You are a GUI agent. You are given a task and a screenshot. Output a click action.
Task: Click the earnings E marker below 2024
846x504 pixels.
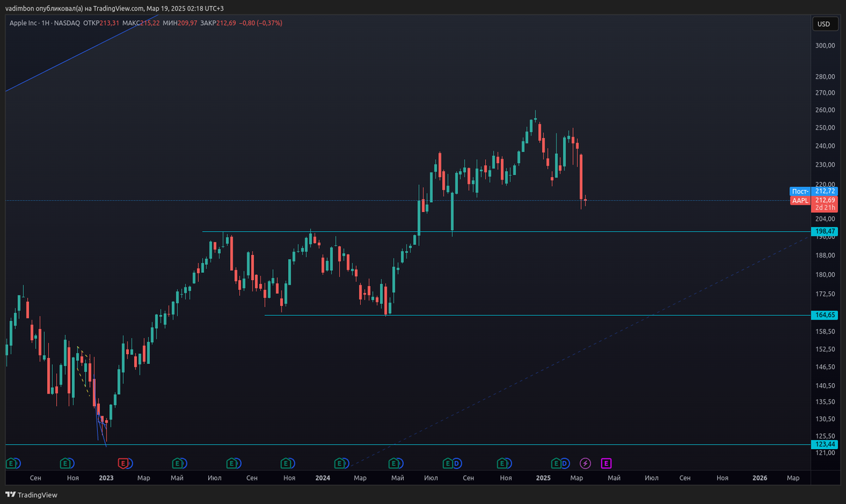(340, 463)
